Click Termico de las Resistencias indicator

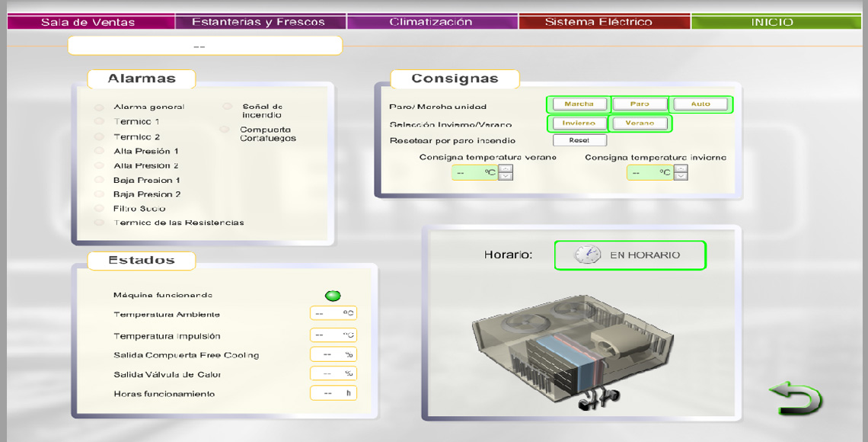pyautogui.click(x=99, y=223)
